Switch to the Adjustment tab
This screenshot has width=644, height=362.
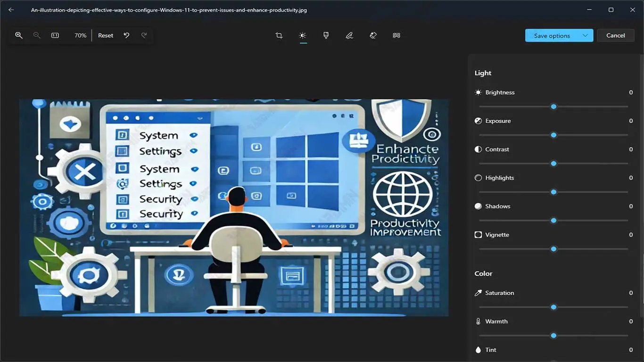coord(303,35)
